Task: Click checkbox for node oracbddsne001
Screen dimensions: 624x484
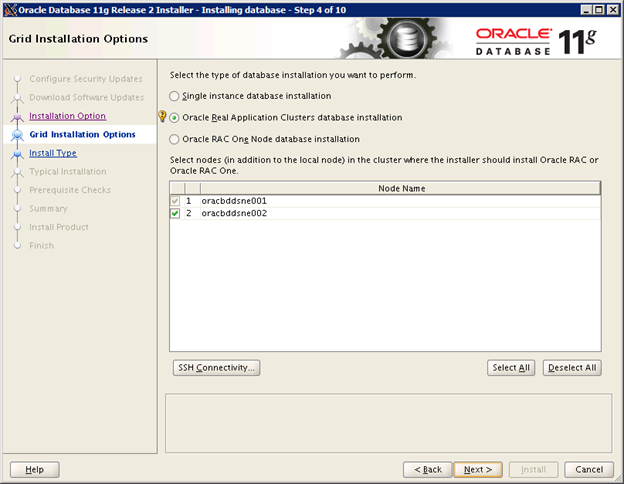Action: (x=175, y=201)
